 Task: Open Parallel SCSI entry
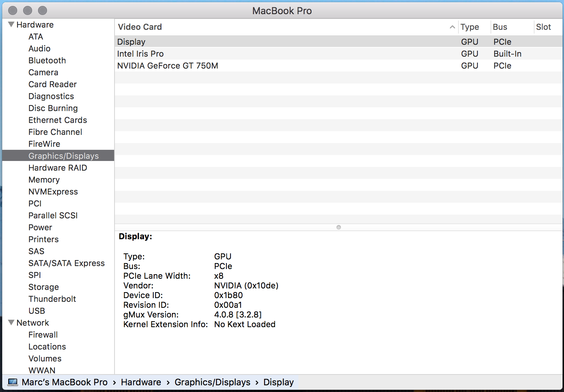click(x=53, y=215)
